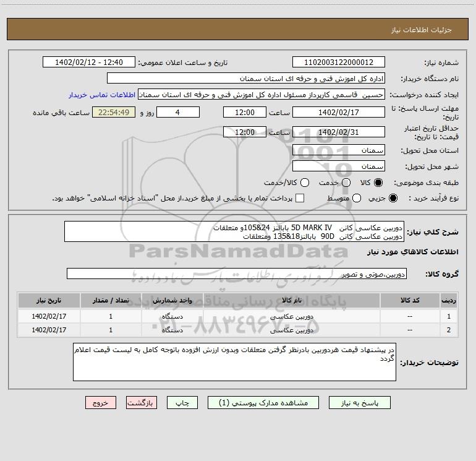Click دوربین عکاسی in table row 1
Screen dimensions: 476x461
pos(291,316)
